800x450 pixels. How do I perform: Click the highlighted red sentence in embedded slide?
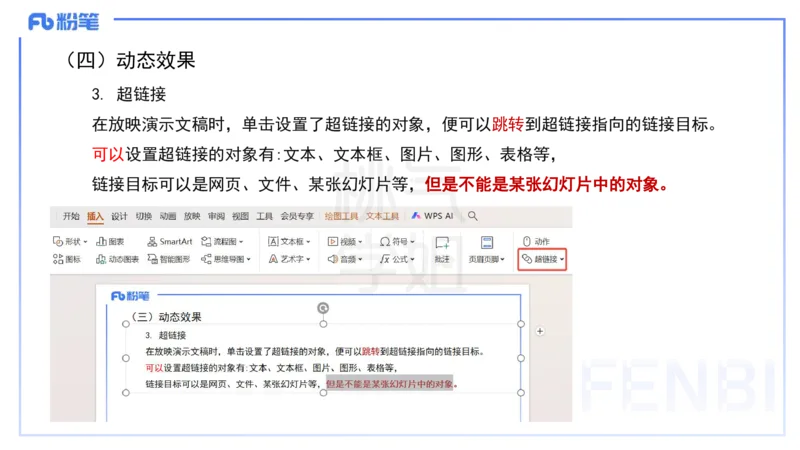tap(390, 384)
